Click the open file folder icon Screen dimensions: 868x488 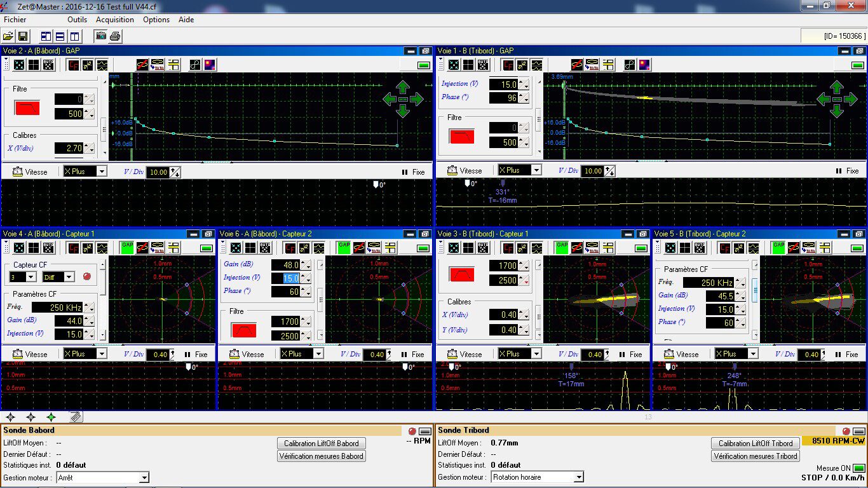click(x=8, y=36)
